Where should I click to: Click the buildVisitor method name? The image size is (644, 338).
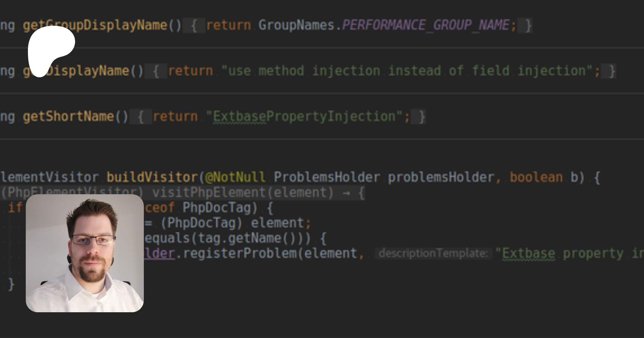pos(152,177)
